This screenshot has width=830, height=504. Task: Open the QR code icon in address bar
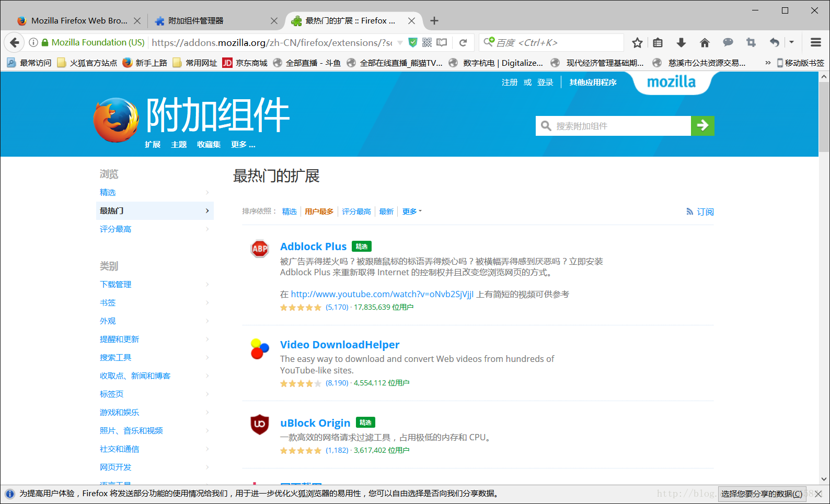click(427, 42)
